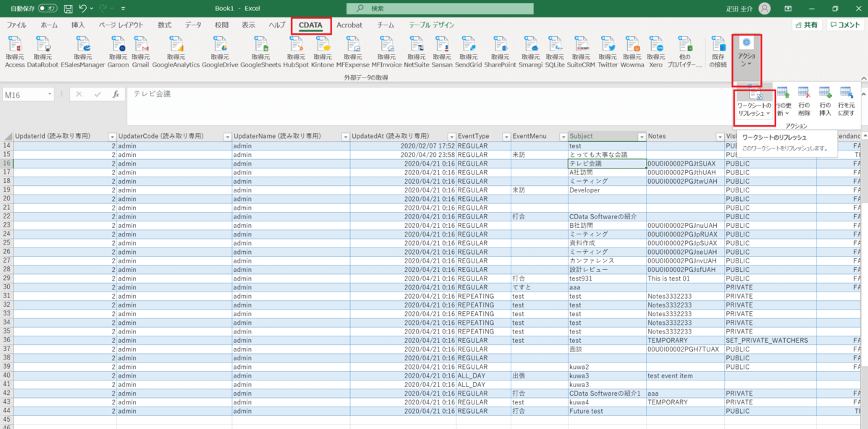Click the save icon in title bar
This screenshot has height=429, width=868.
click(x=68, y=9)
